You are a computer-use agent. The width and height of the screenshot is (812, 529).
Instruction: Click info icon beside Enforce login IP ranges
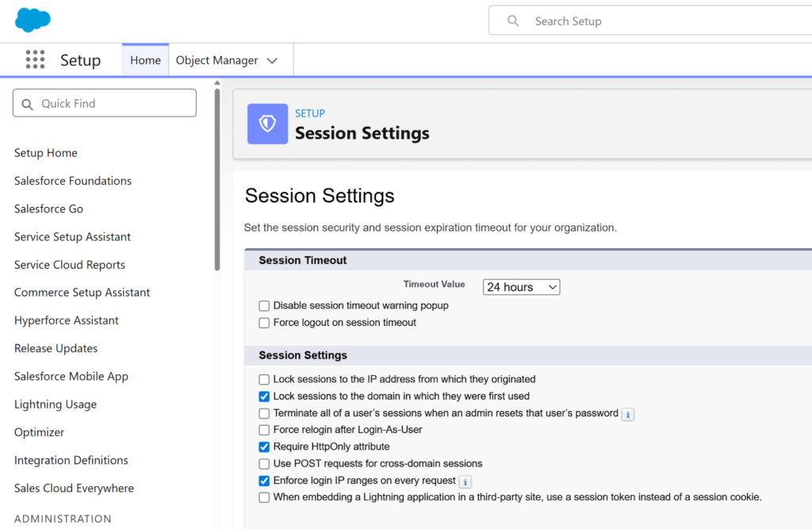point(465,481)
